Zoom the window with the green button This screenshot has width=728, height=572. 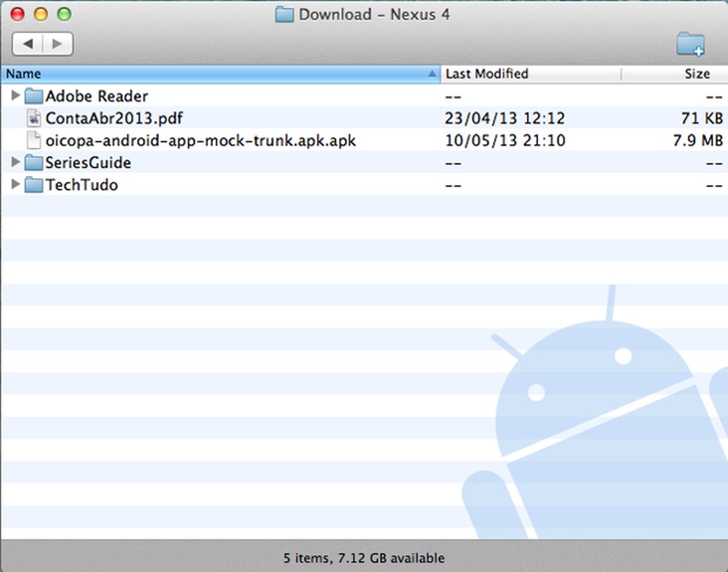coord(64,14)
